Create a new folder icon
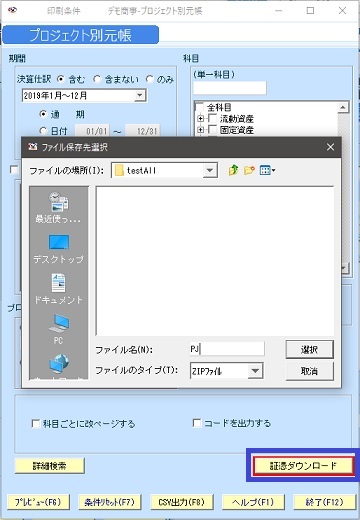This screenshot has width=360, height=520. pyautogui.click(x=249, y=170)
